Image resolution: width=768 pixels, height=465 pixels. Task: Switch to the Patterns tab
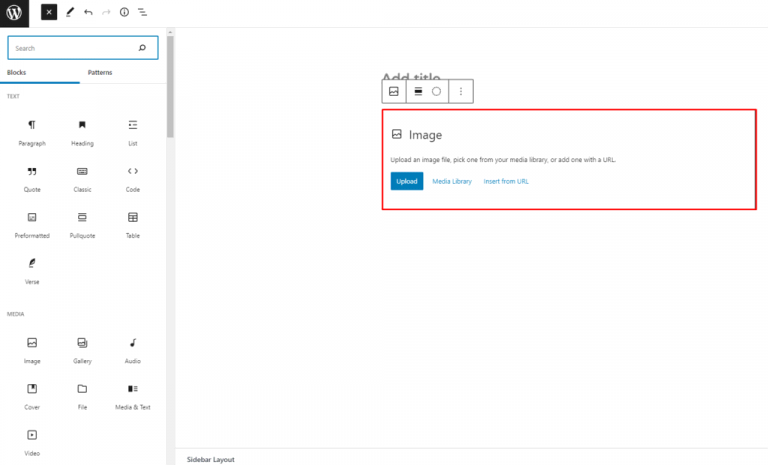[x=100, y=73]
